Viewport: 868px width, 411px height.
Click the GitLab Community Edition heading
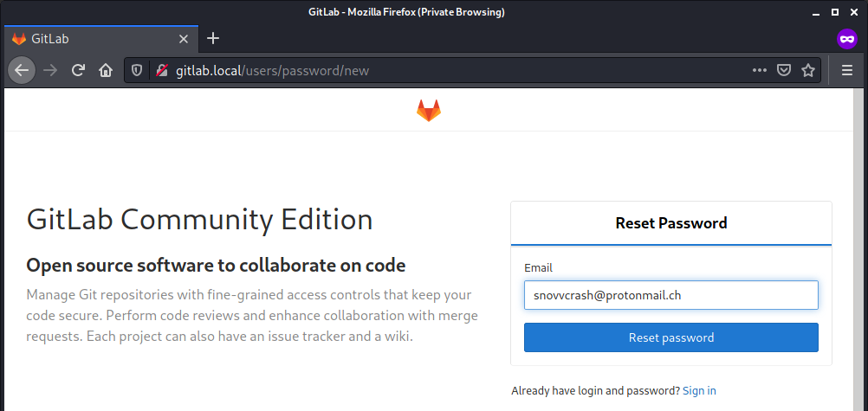point(199,220)
